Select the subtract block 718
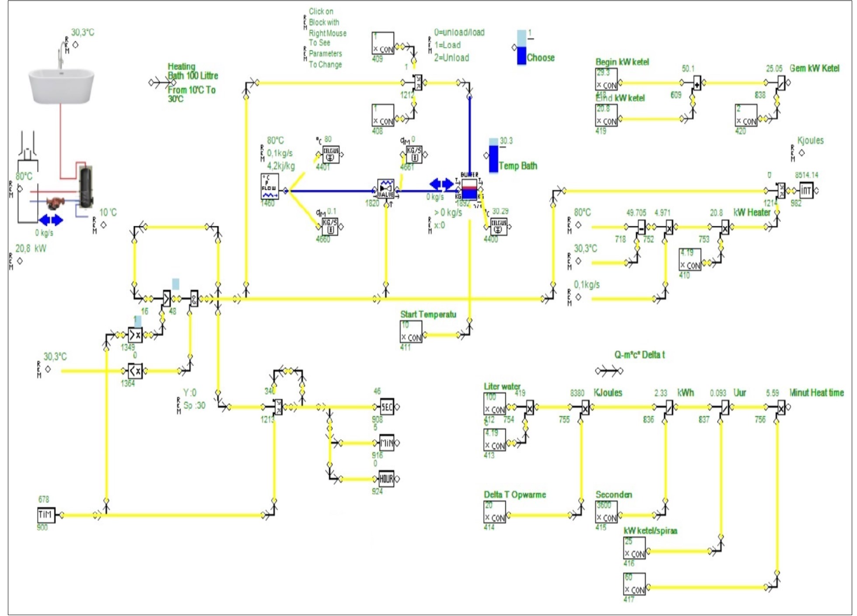 [x=641, y=227]
